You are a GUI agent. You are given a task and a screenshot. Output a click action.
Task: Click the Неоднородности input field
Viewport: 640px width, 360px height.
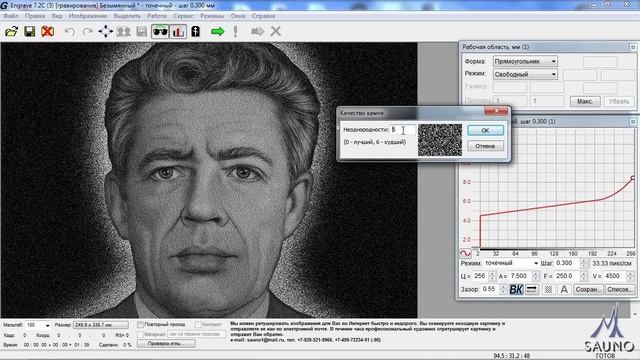pos(403,130)
